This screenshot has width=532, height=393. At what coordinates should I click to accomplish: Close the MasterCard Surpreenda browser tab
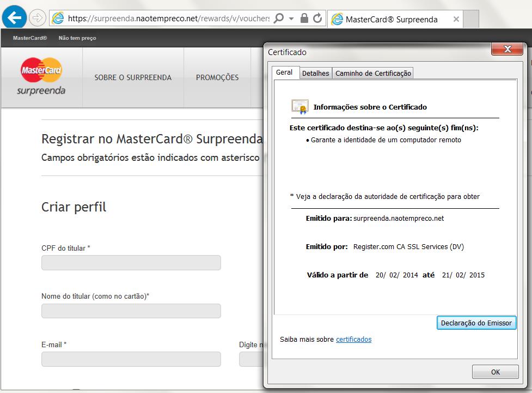(x=456, y=20)
